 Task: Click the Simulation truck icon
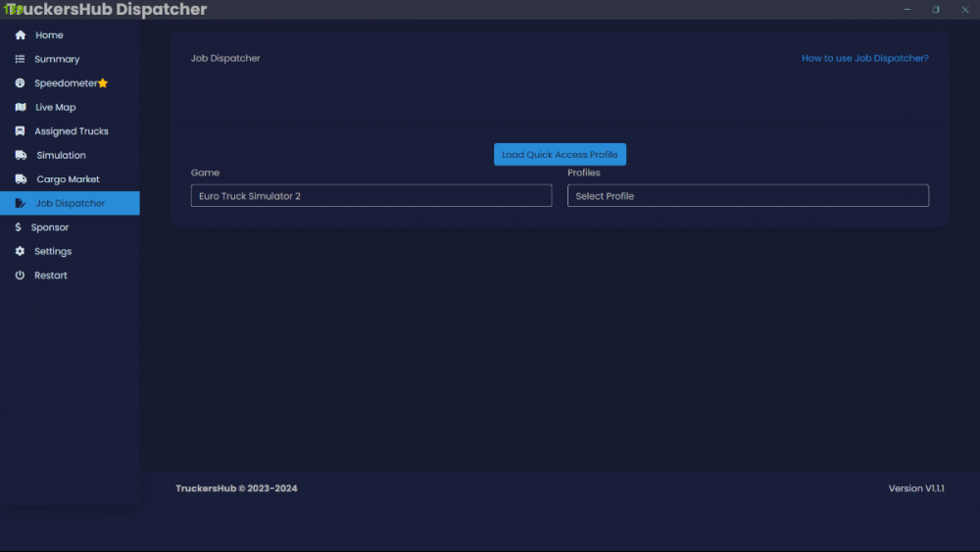coord(21,155)
